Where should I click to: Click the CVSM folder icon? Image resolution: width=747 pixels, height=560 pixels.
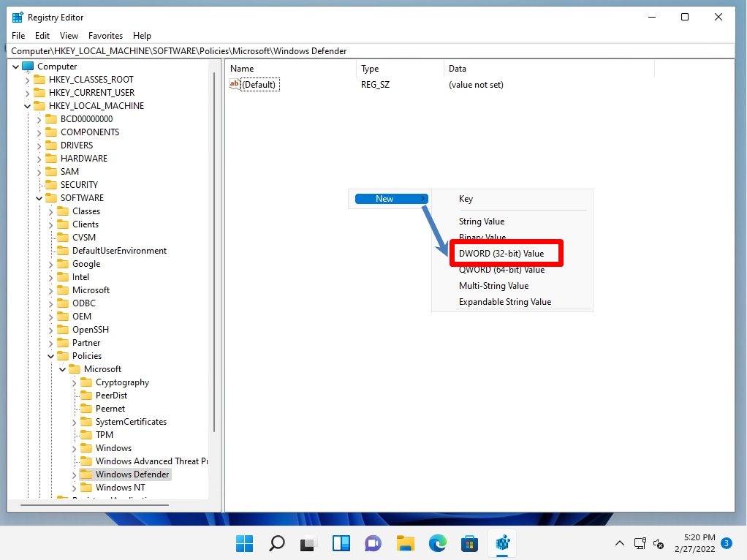click(63, 238)
